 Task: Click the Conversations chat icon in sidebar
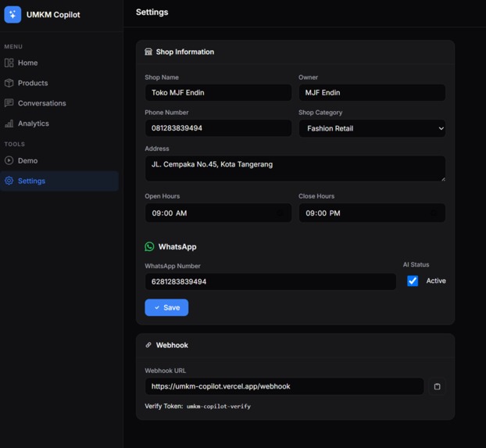click(9, 103)
